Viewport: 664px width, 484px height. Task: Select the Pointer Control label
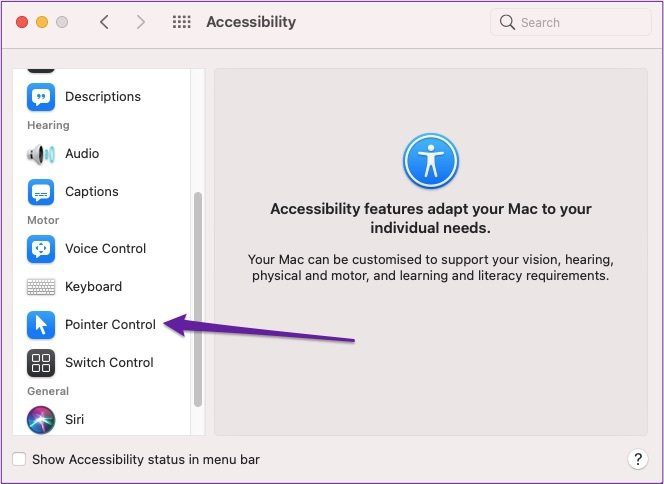[x=111, y=325]
